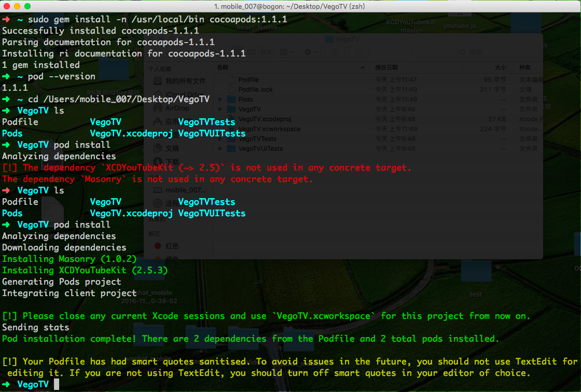
Task: Select the Podfile file icon in Finder
Action: [231, 80]
